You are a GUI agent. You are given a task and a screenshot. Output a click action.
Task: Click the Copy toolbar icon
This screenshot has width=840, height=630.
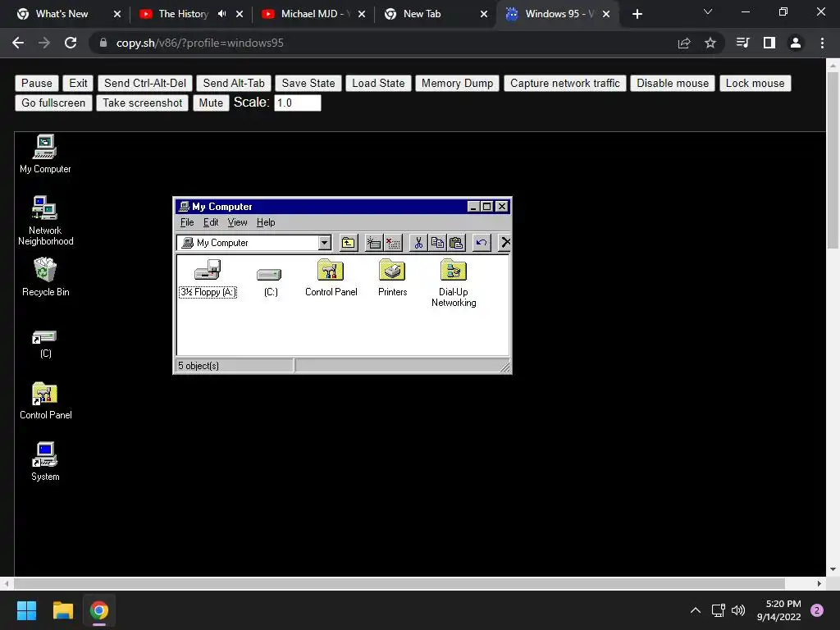pos(437,243)
